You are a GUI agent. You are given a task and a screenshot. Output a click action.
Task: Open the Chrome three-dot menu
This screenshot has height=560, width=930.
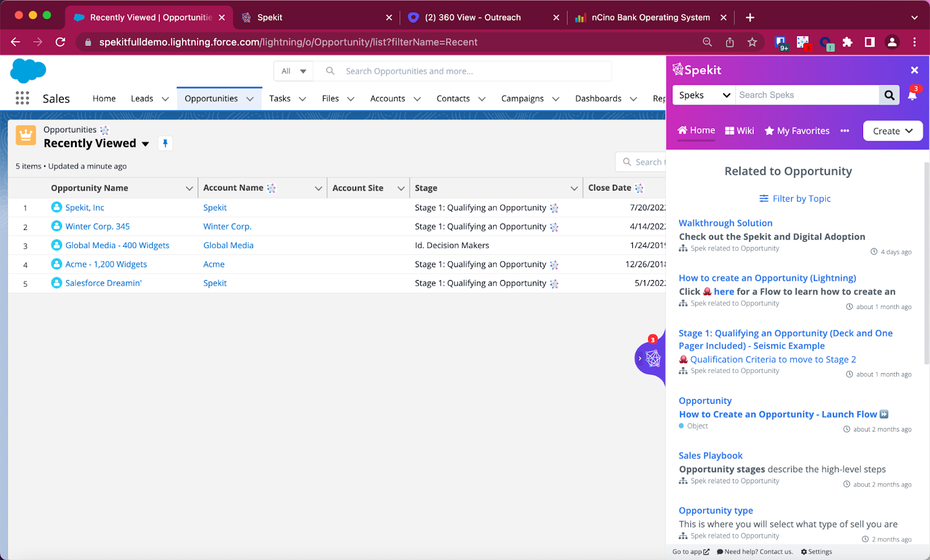pos(914,42)
